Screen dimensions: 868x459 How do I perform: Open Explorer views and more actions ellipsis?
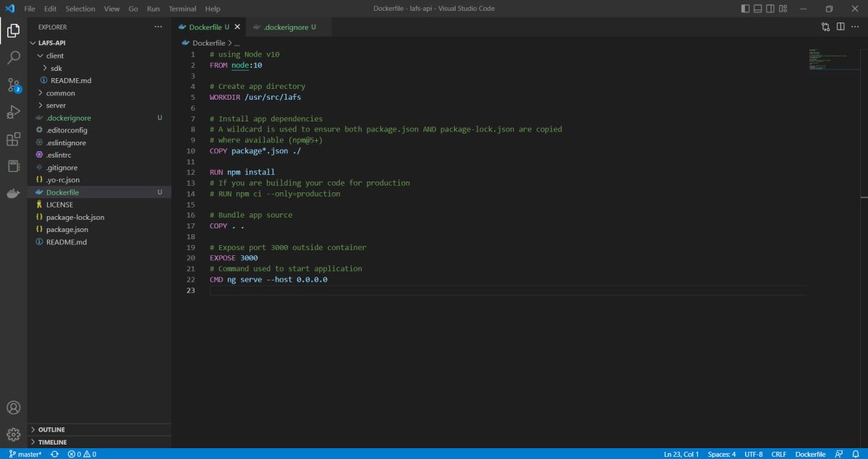click(x=158, y=27)
